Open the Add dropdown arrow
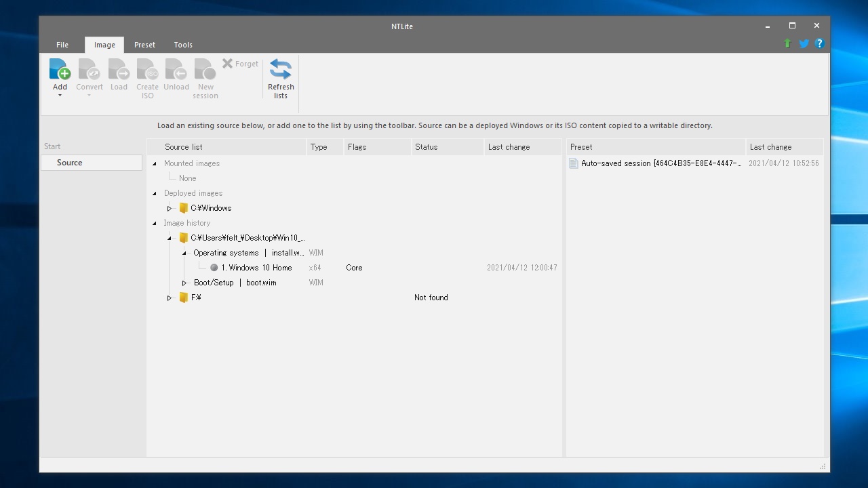This screenshot has width=868, height=488. pyautogui.click(x=60, y=96)
